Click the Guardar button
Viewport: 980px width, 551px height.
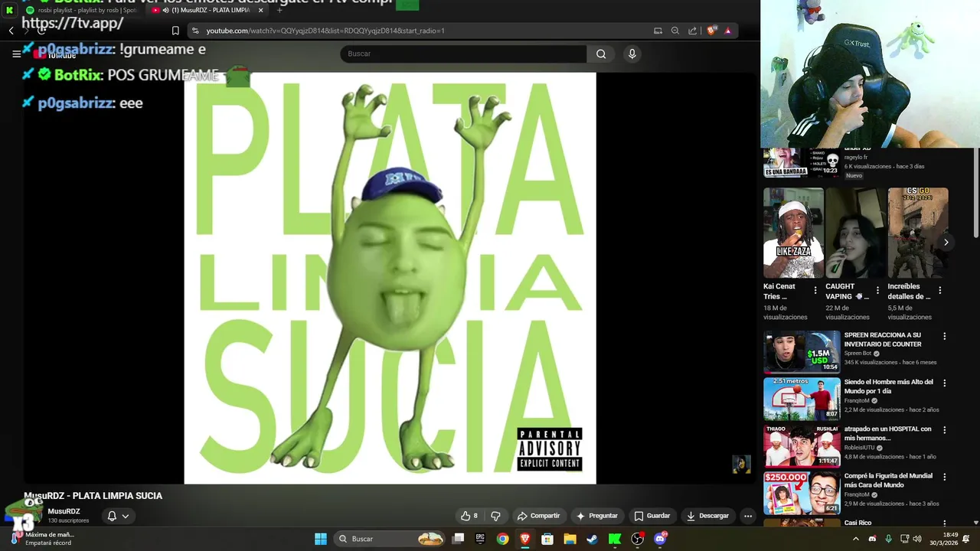tap(652, 516)
